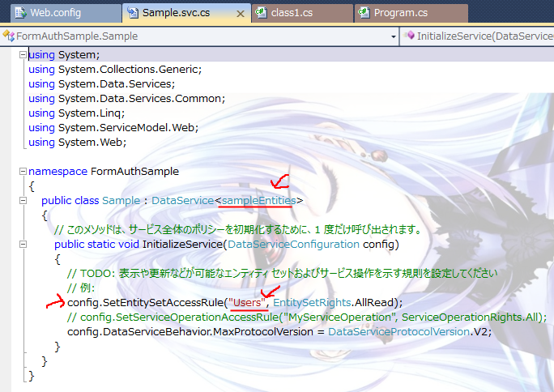This screenshot has width=554, height=392.
Task: Click the Sample.svc.cs file icon
Action: point(133,13)
